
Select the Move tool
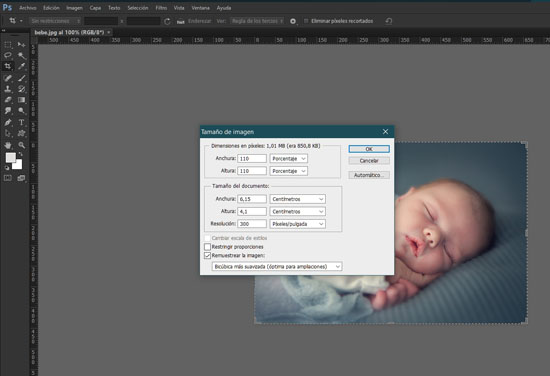tap(21, 45)
